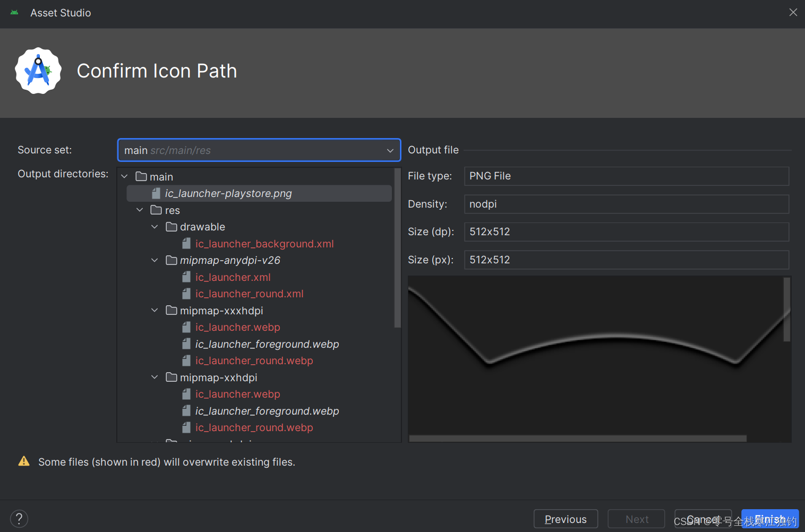
Task: Collapse the res folder node
Action: [140, 210]
